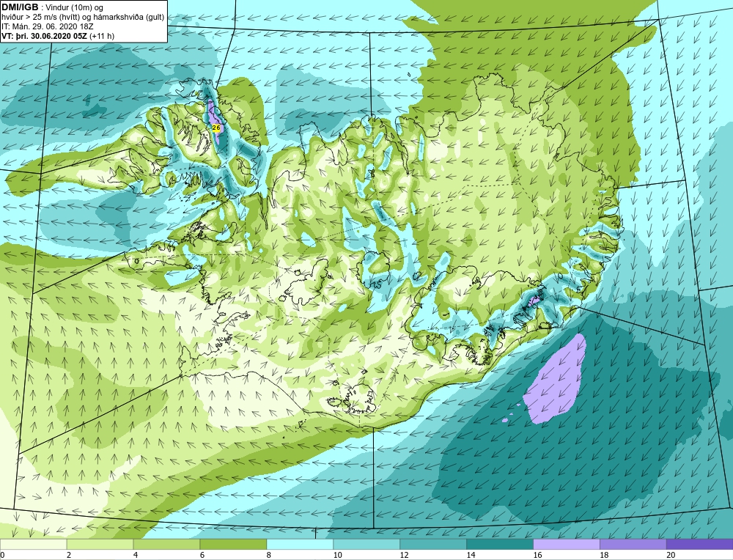Viewport: 733px width, 560px height.
Task: Select the 10–12 m/s legend swatch
Action: click(x=366, y=545)
